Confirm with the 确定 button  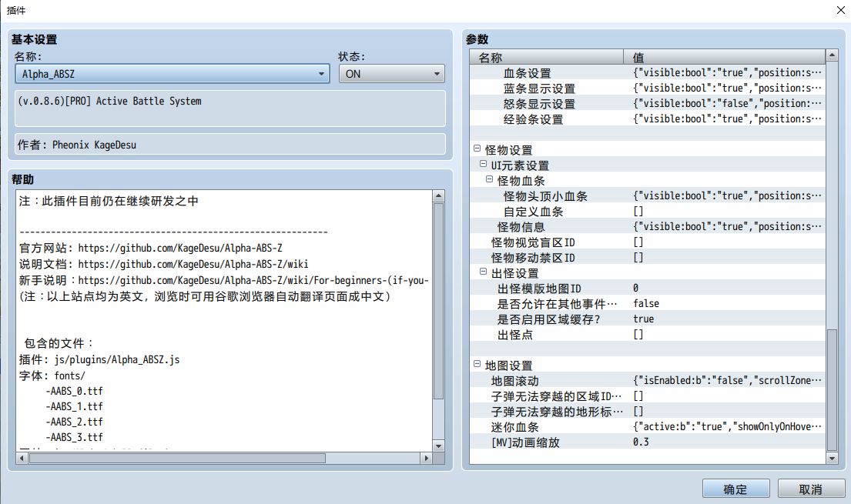736,489
